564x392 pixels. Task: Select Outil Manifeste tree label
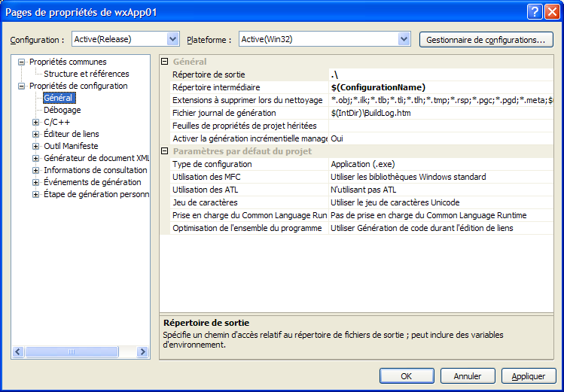[x=71, y=146]
